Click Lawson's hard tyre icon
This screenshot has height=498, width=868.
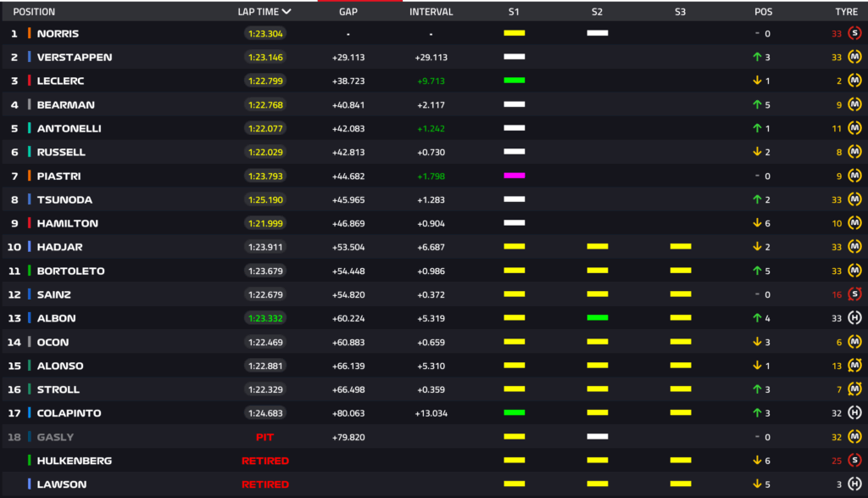tap(854, 484)
